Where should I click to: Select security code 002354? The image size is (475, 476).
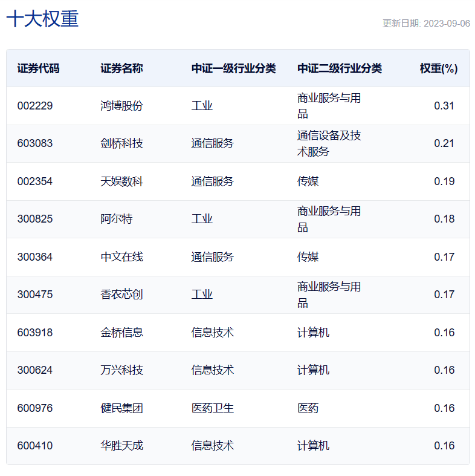35,181
